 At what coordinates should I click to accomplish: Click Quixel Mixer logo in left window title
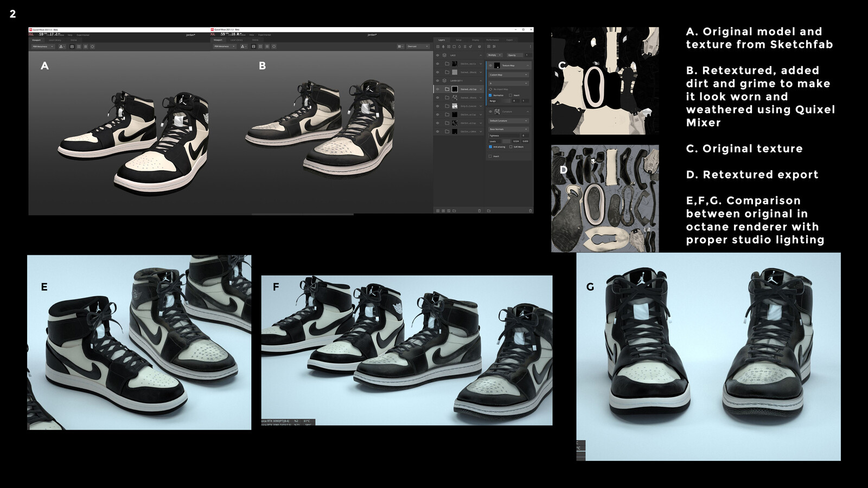pos(30,30)
